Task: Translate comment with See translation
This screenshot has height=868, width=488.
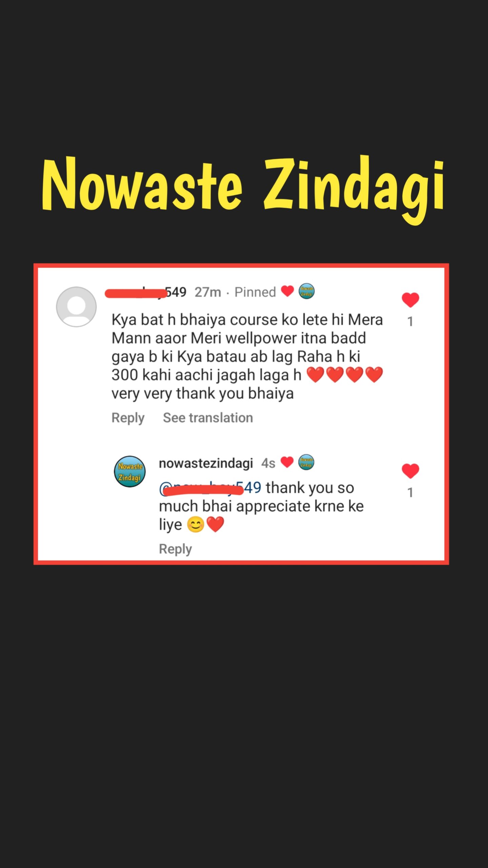Action: click(x=208, y=418)
